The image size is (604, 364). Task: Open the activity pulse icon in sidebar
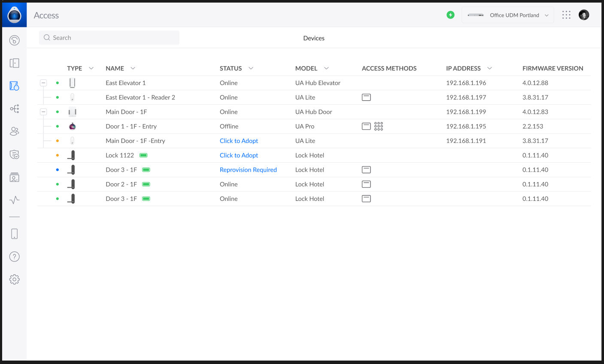click(x=14, y=200)
